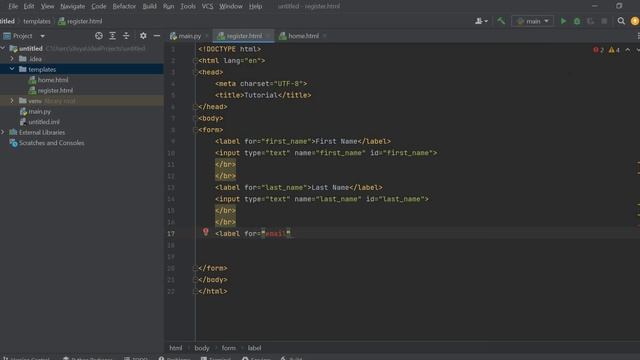Click the Tutorial title text on line 5
640x360 pixels.
(x=261, y=95)
